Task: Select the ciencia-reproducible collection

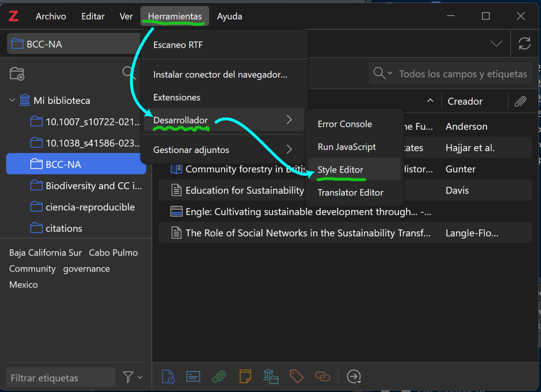Action: [x=90, y=207]
